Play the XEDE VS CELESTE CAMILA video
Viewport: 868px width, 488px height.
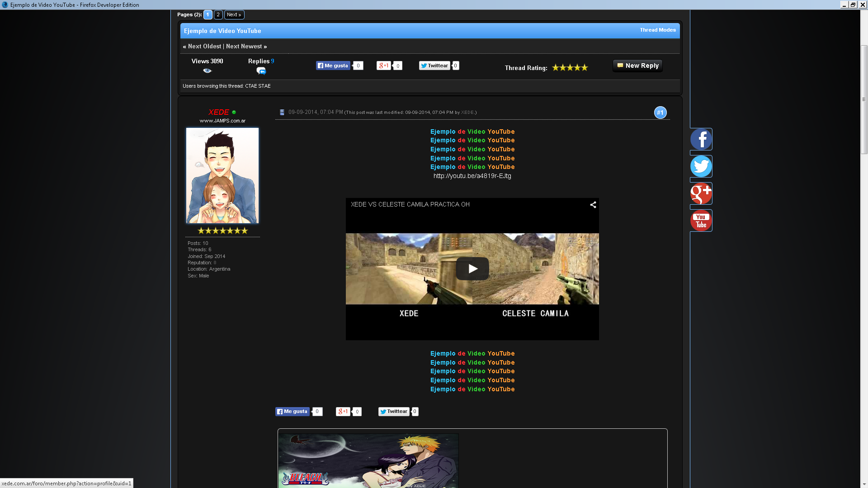click(472, 269)
